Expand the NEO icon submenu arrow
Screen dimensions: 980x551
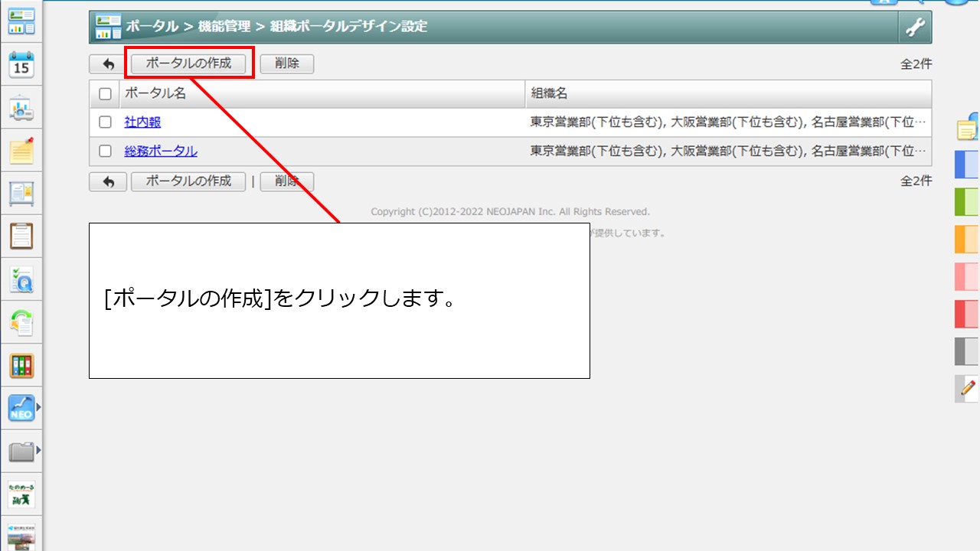[39, 409]
